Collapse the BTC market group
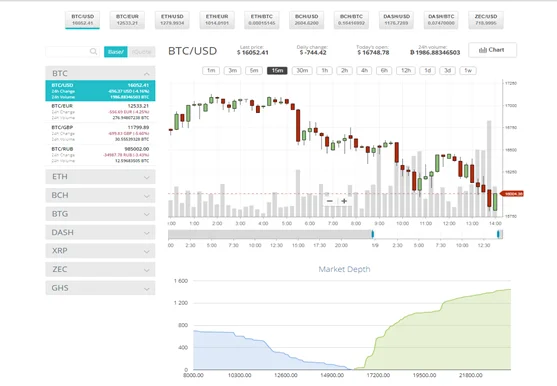Screen dimensions: 557x386 (100, 73)
